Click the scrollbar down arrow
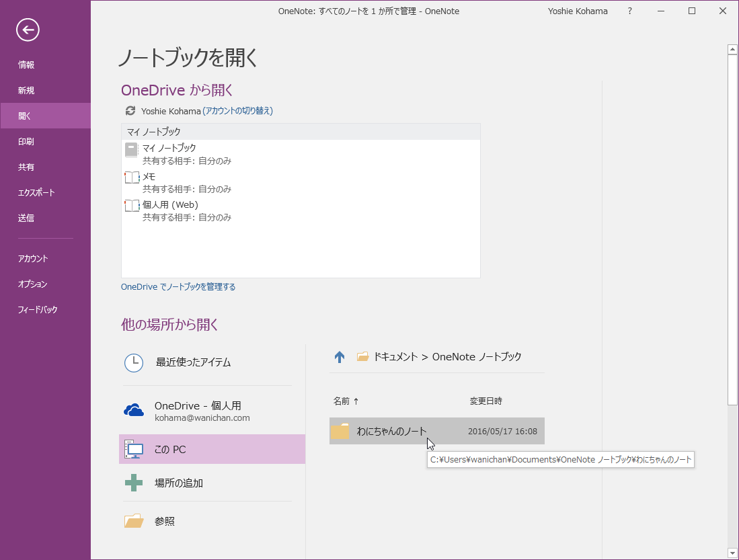The height and width of the screenshot is (560, 739). 732,553
